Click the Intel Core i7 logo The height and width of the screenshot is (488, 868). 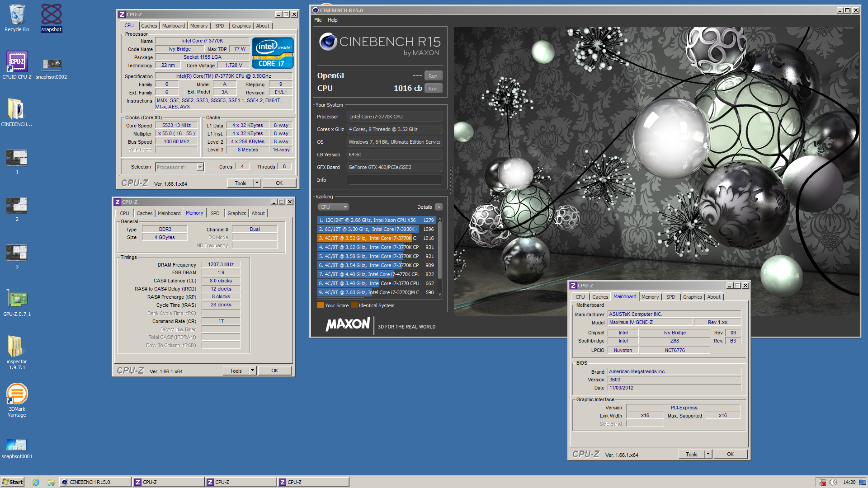[x=273, y=53]
